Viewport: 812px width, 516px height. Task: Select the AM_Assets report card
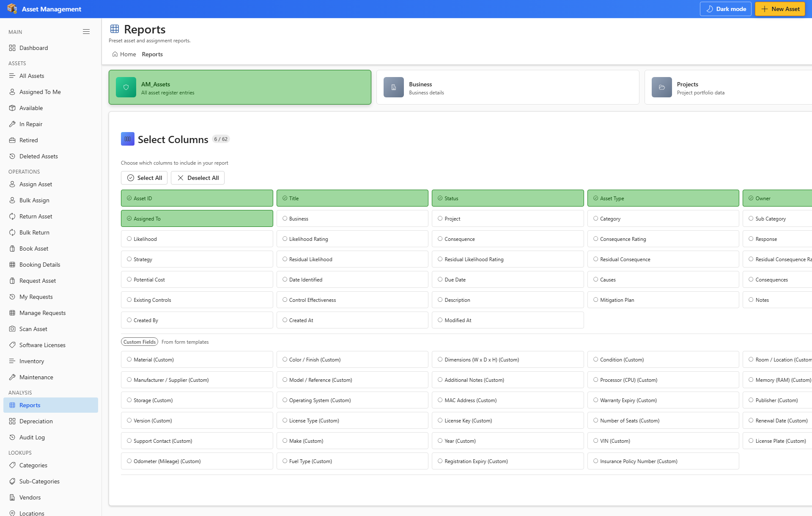pyautogui.click(x=240, y=87)
